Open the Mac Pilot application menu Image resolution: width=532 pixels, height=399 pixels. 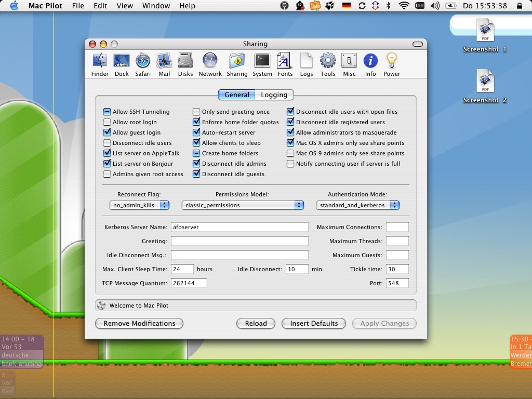click(45, 6)
